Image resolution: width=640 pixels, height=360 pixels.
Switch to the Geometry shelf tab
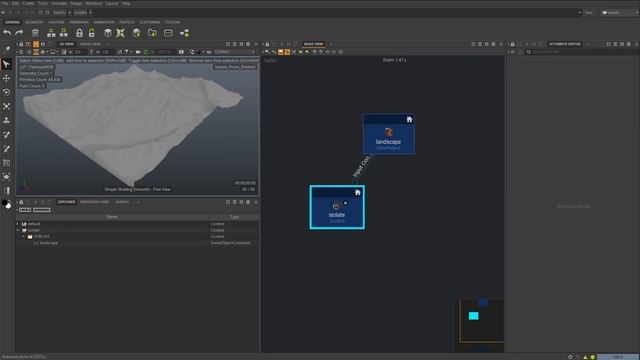point(34,22)
